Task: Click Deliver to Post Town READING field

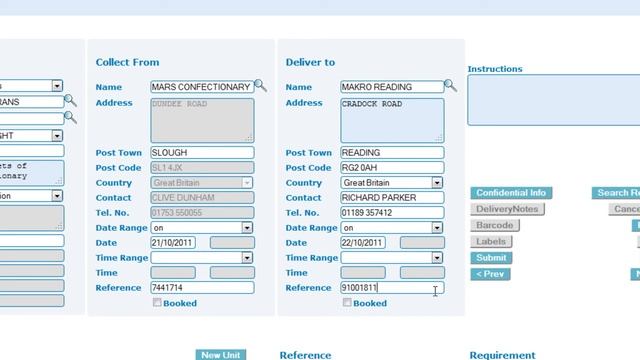Action: pos(392,153)
